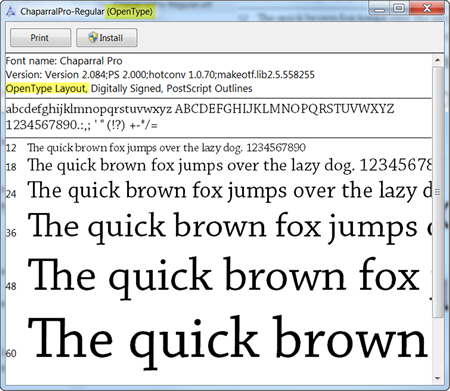Click the vertical scrollbar thumb
This screenshot has height=391, width=450.
(438, 192)
